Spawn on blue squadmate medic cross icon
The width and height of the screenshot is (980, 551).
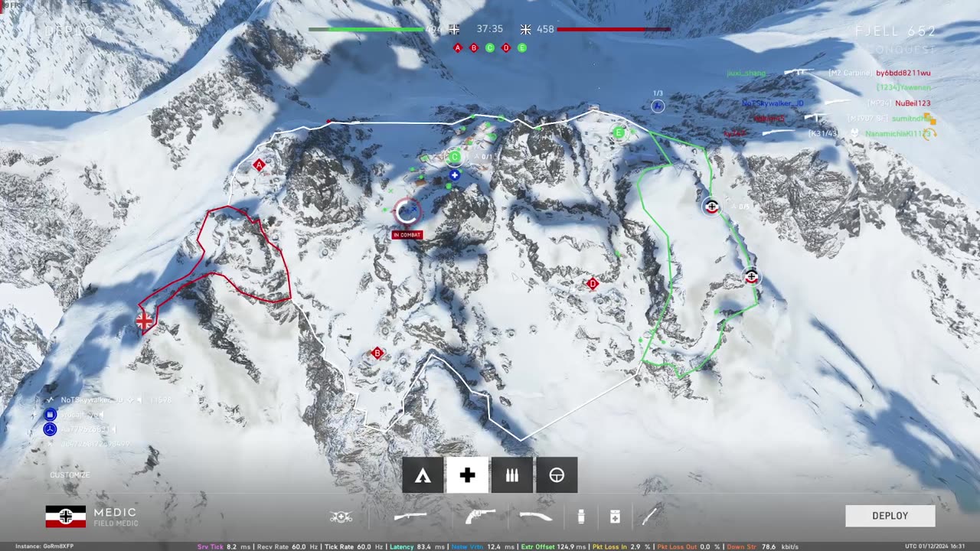pyautogui.click(x=455, y=175)
